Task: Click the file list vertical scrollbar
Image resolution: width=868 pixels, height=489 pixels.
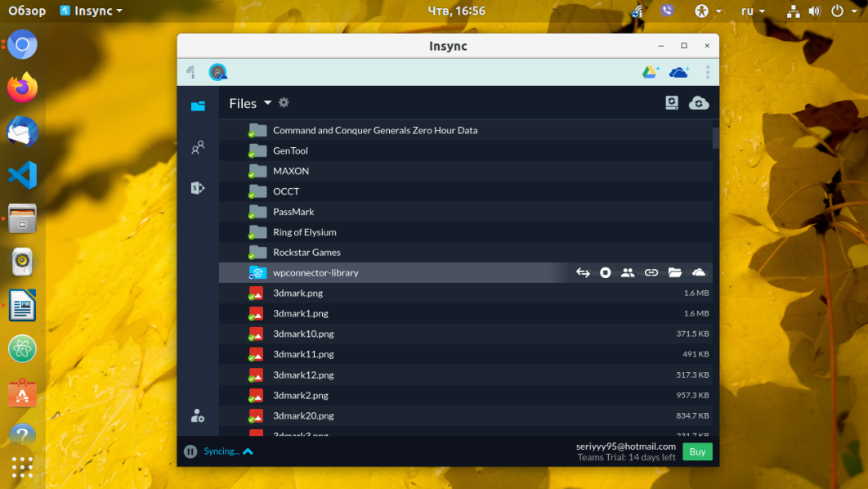Action: [716, 138]
